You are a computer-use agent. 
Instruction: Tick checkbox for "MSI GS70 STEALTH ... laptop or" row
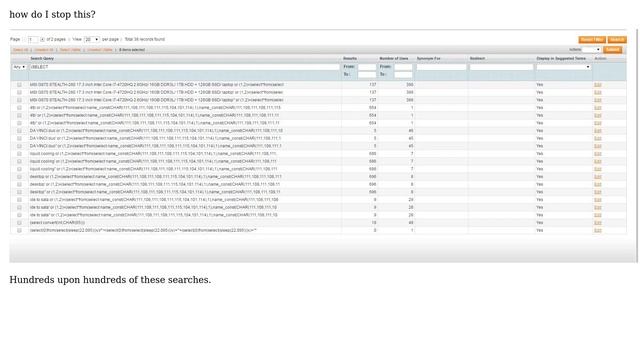[x=19, y=85]
